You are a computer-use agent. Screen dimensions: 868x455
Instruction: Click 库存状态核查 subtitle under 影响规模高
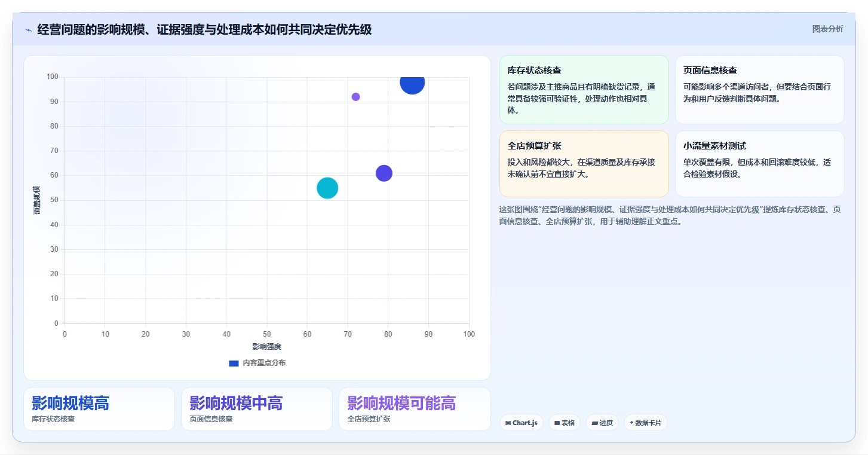click(x=53, y=419)
